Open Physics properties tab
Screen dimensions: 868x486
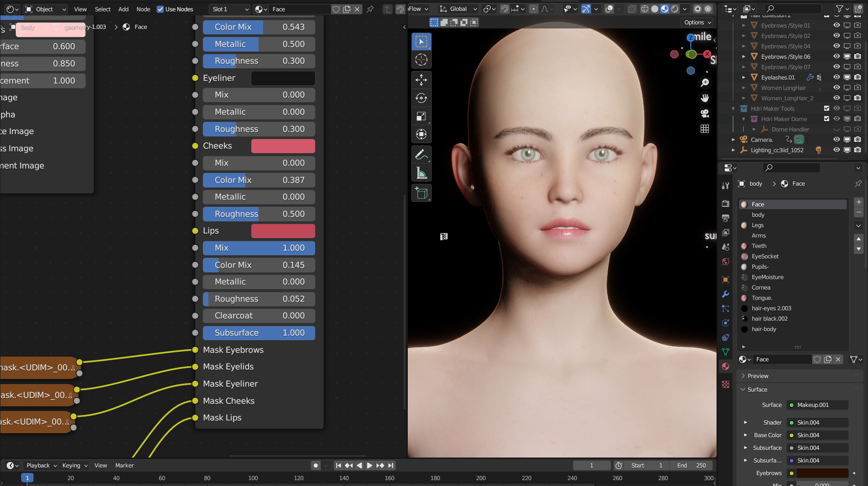pyautogui.click(x=726, y=323)
